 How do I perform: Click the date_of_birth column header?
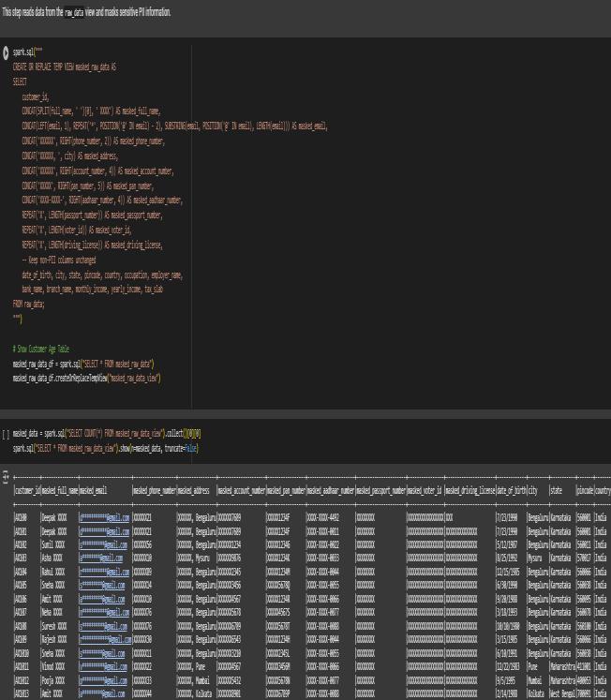[512, 491]
